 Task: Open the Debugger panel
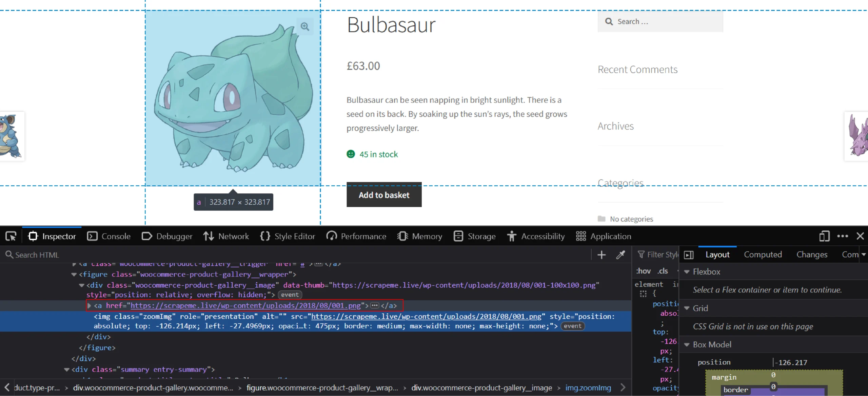[x=167, y=236]
